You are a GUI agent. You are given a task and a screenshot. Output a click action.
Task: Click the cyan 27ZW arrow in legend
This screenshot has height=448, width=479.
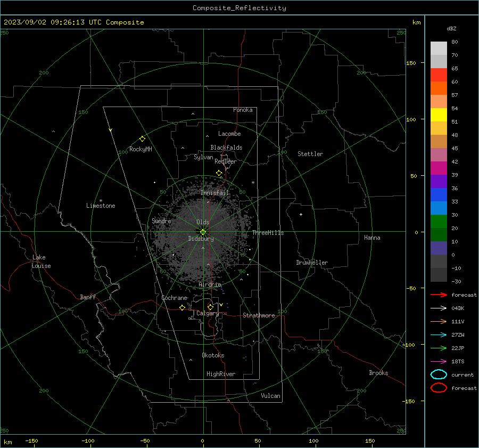tap(439, 335)
